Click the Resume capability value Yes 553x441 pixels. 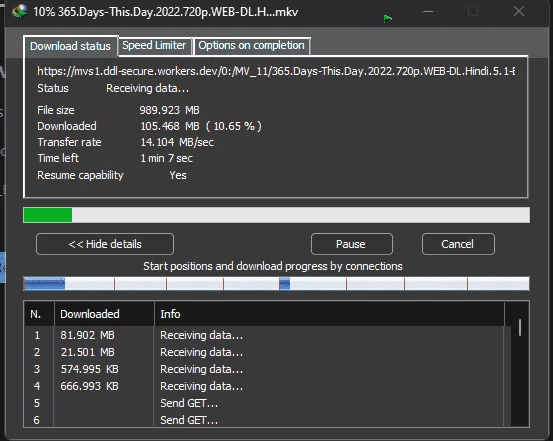coord(178,175)
